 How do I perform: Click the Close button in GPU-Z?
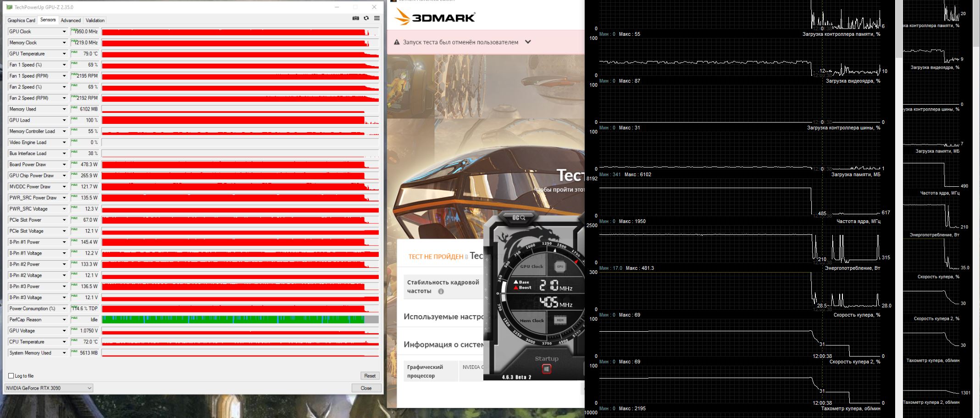pos(366,388)
